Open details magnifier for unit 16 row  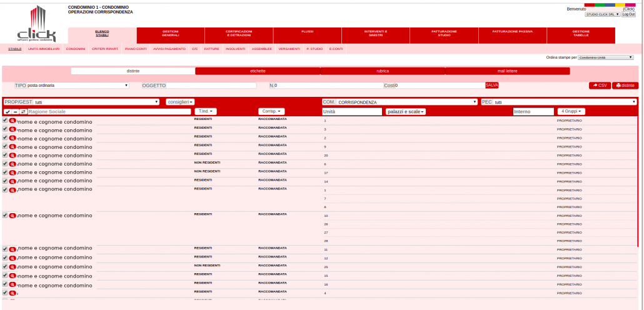[13, 284]
